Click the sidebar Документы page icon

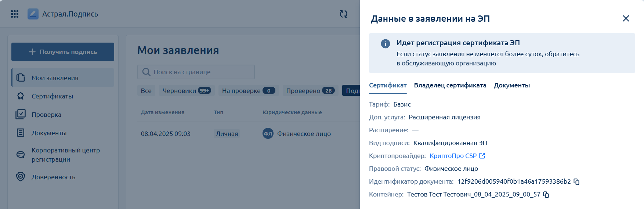[x=21, y=133]
